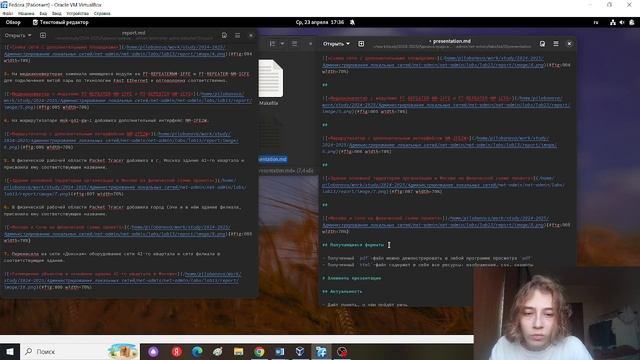Open view options dropdown arrow in file manager
The width and height of the screenshot is (640, 360).
(x=282, y=44)
